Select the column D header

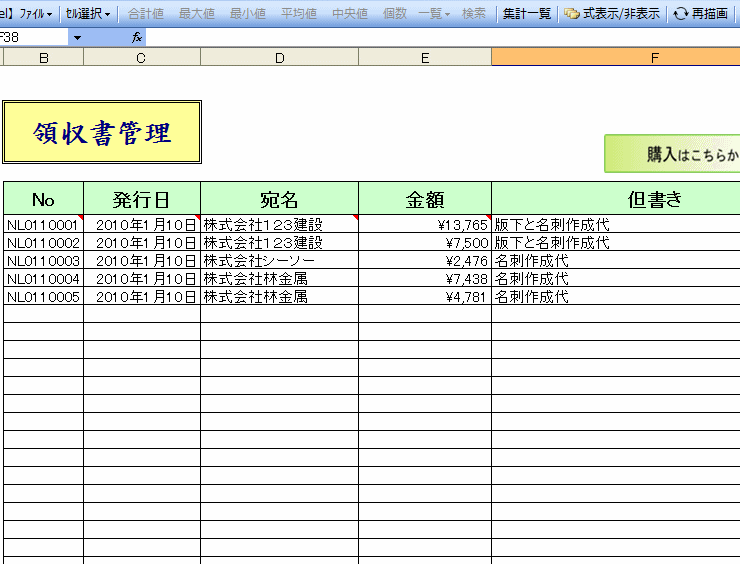click(x=279, y=58)
